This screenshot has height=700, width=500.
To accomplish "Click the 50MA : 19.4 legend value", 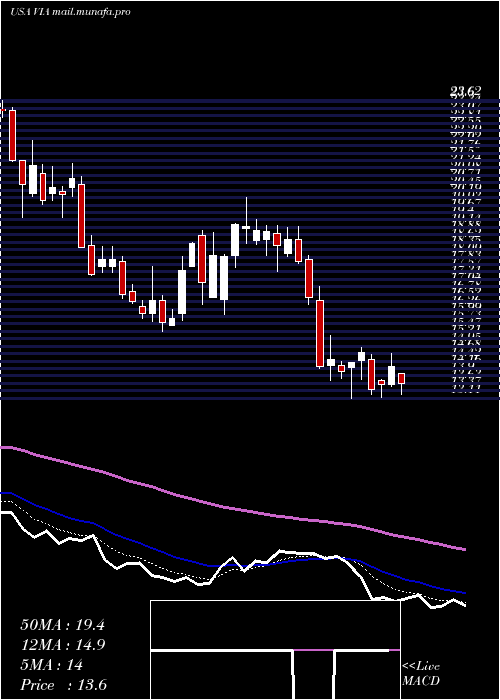I will (x=62, y=625).
